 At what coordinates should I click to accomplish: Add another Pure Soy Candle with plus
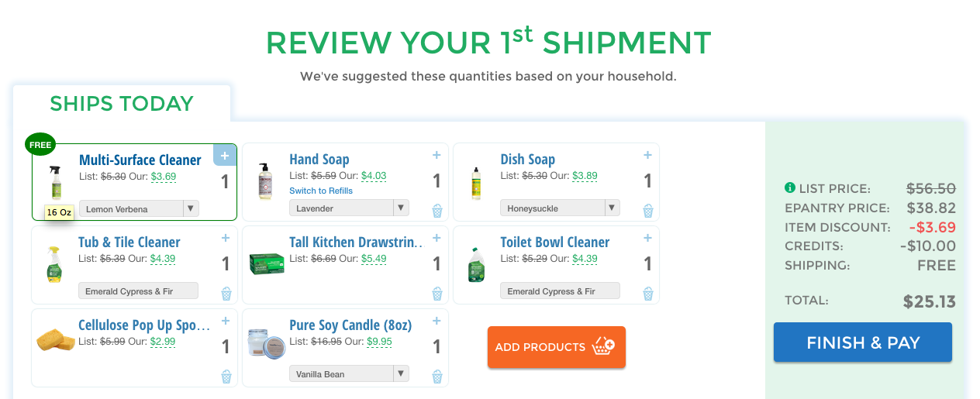pyautogui.click(x=437, y=322)
